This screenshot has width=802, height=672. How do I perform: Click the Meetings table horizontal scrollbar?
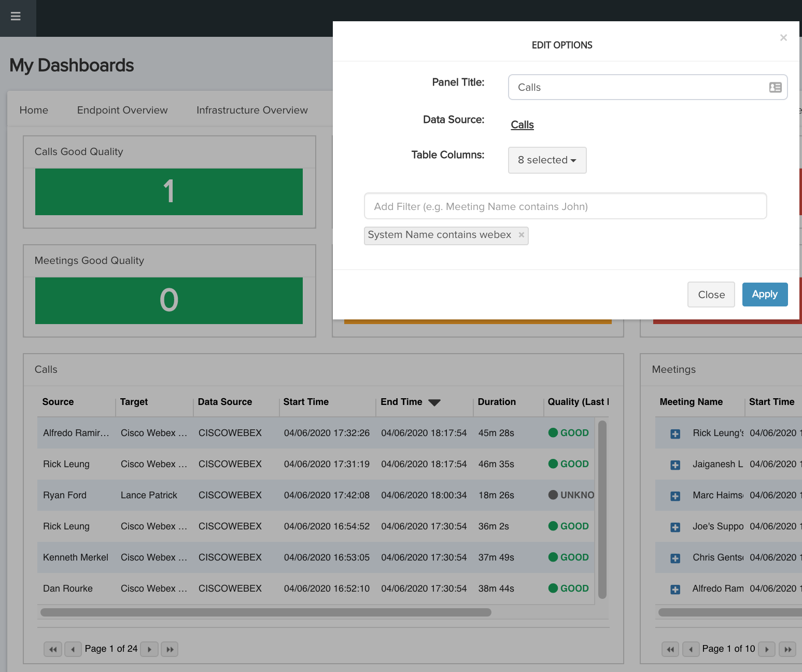tap(730, 612)
